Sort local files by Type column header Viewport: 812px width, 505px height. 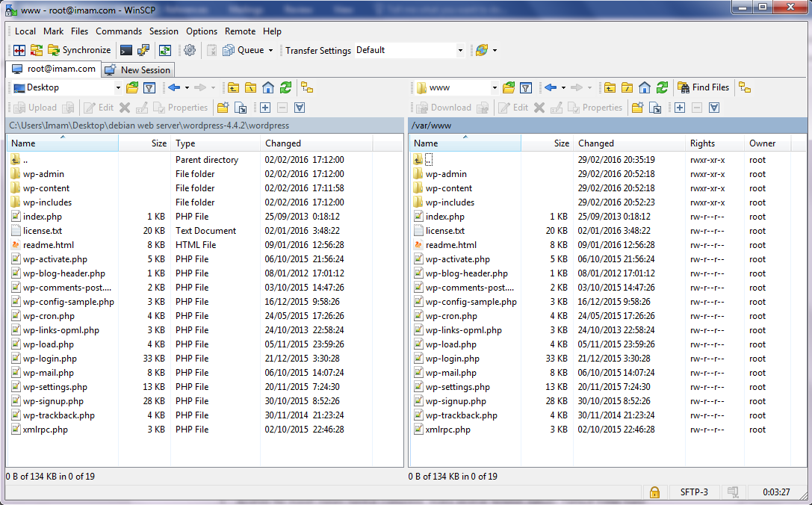pyautogui.click(x=215, y=143)
